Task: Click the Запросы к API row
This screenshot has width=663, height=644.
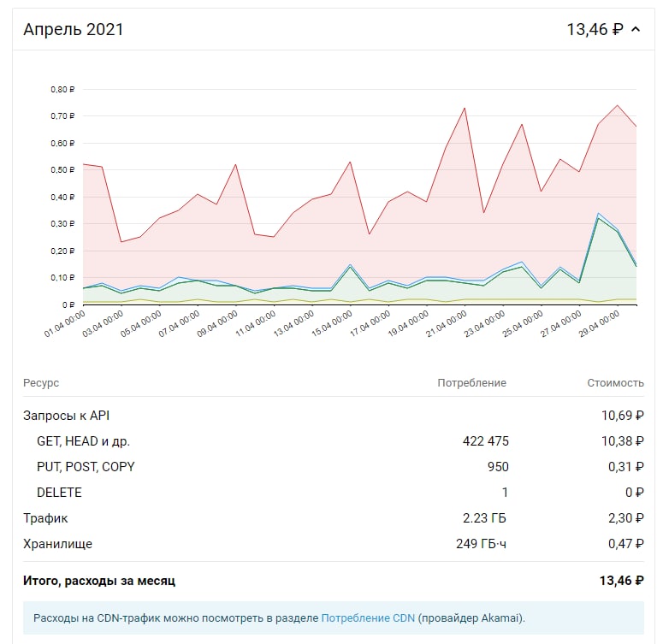Action: 66,416
